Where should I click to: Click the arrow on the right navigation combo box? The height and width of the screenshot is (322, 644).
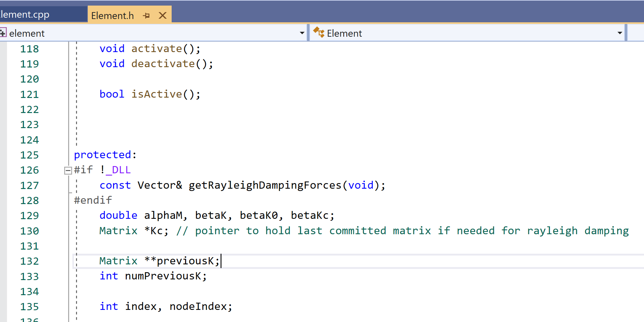tap(619, 32)
